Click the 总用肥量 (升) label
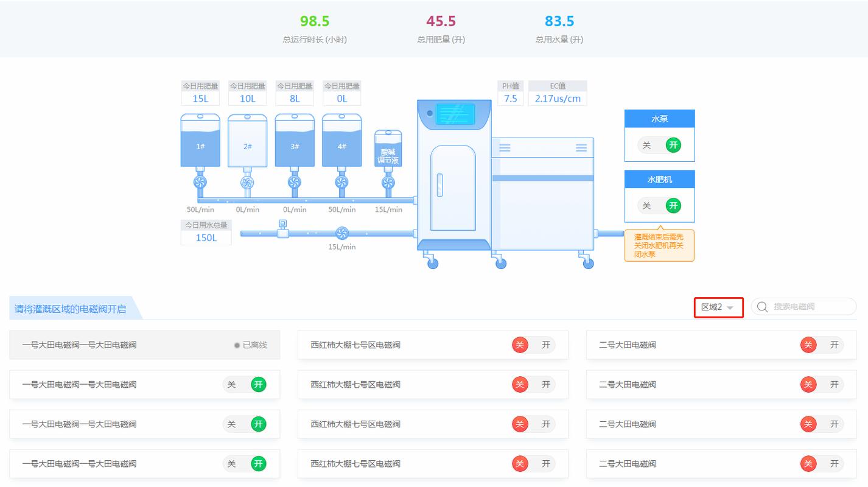Viewport: 868px width, 487px height. point(441,40)
